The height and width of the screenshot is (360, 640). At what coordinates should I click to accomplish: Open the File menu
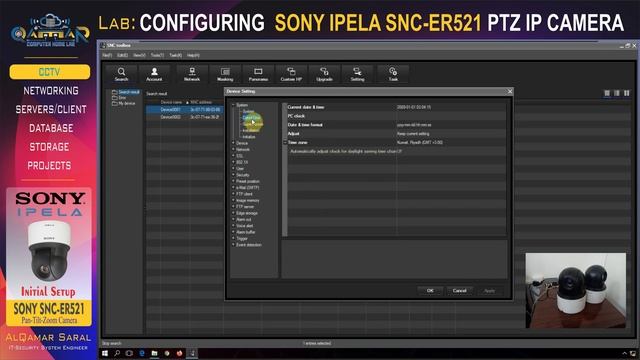107,55
